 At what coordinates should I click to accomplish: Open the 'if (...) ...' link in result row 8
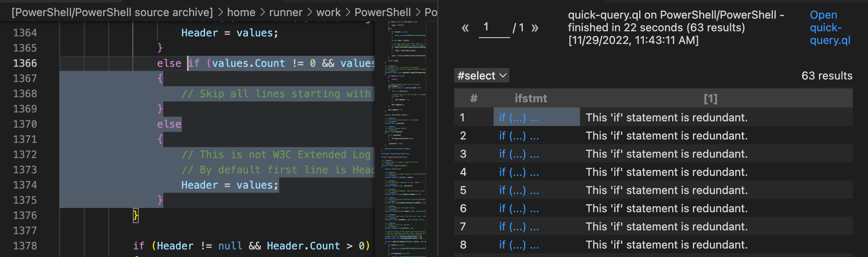pos(519,244)
